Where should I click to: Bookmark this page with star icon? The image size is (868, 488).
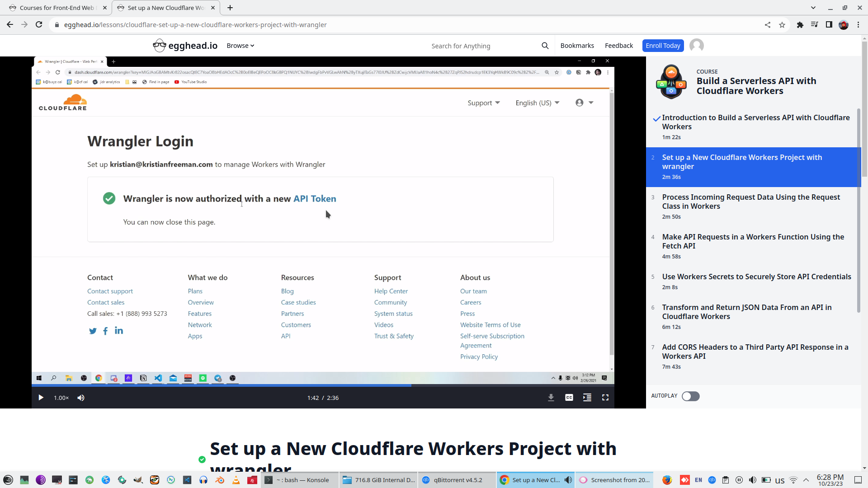coord(782,25)
